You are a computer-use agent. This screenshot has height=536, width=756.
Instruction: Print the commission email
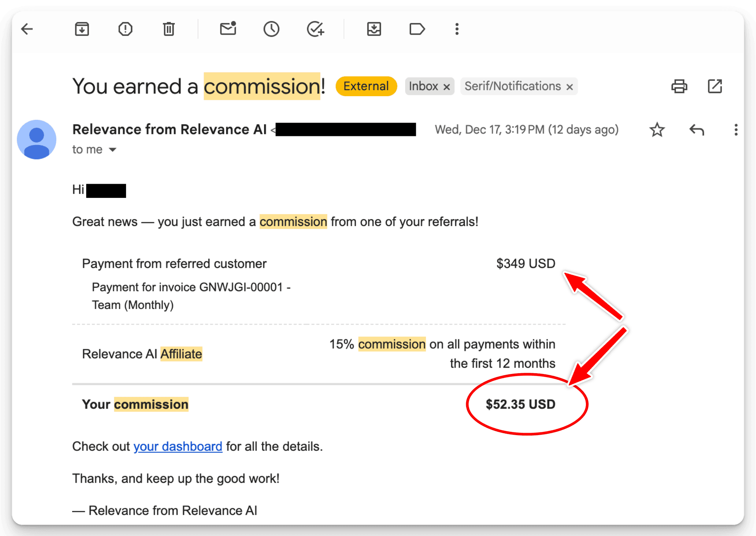tap(679, 86)
